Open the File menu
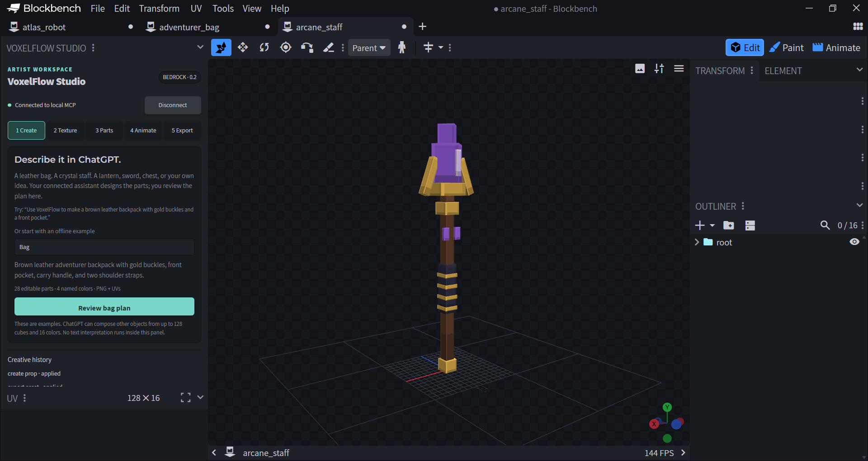 pos(98,9)
